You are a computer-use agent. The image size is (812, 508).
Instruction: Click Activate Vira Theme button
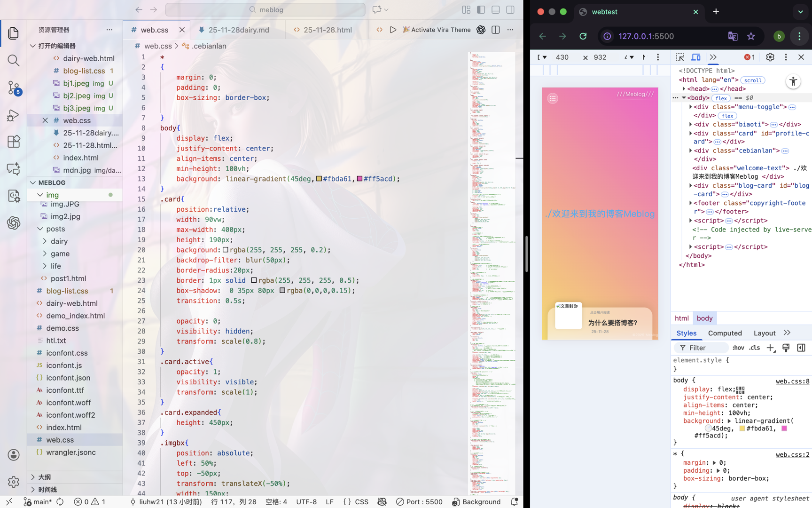click(437, 30)
